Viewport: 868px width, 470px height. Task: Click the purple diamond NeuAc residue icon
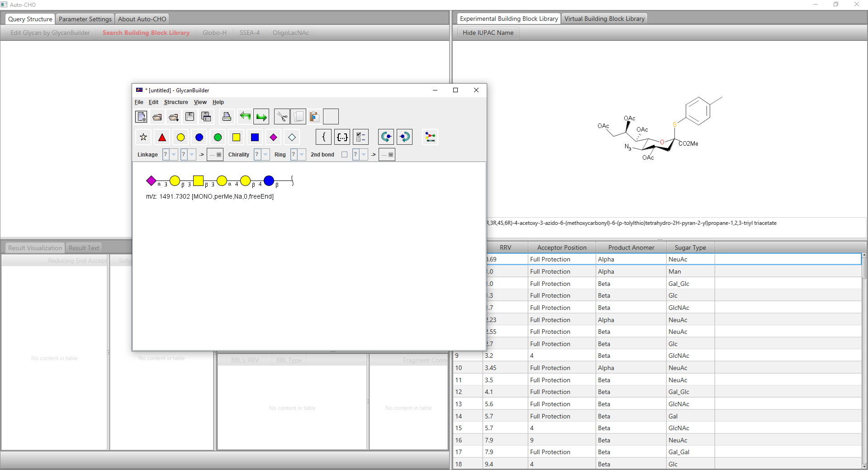tap(273, 138)
